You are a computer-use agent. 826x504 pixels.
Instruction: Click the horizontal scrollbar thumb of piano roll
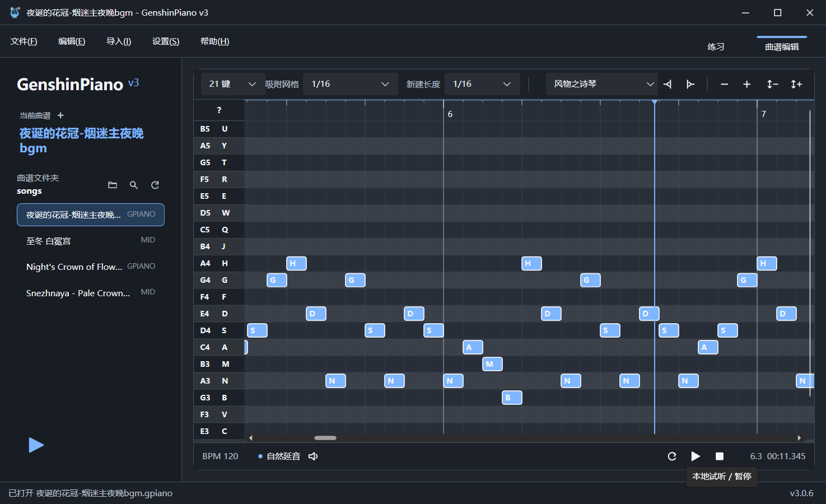325,438
